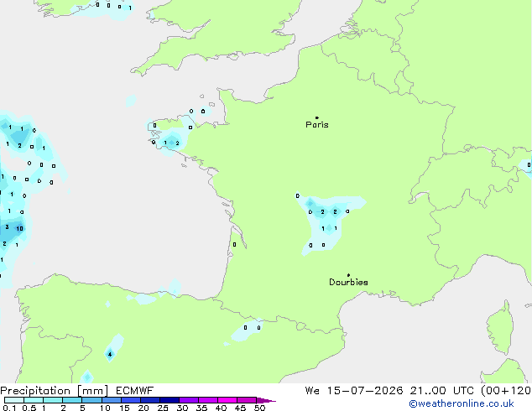
Task: Click the Dourbies location dot marker
Action: (348, 275)
